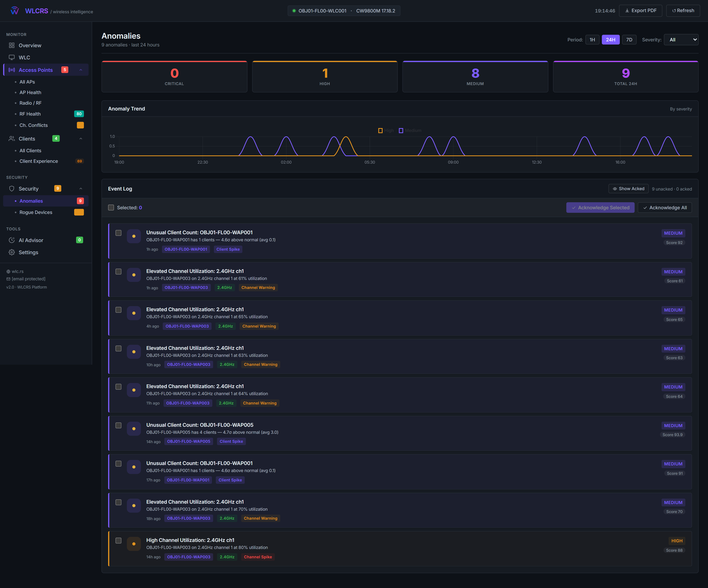Click the WLCRS logo icon
The image size is (708, 588).
[x=14, y=11]
